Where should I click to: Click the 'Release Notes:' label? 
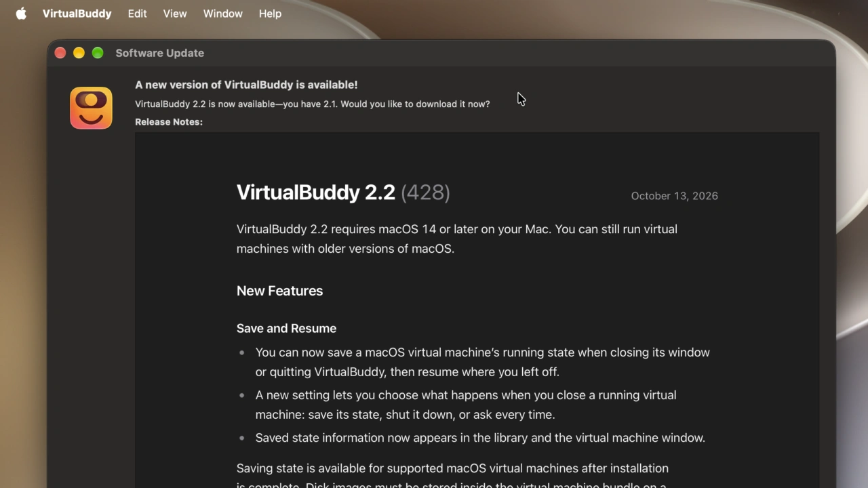[x=169, y=122]
